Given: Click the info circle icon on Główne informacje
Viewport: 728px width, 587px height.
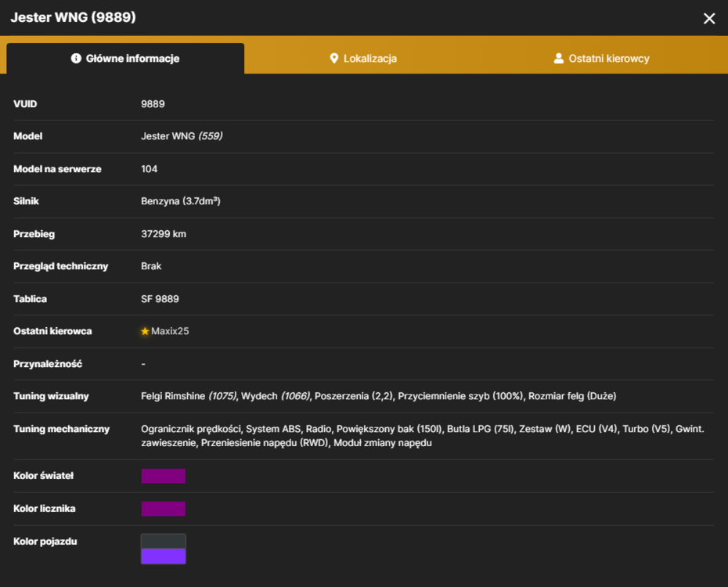Looking at the screenshot, I should (x=76, y=59).
